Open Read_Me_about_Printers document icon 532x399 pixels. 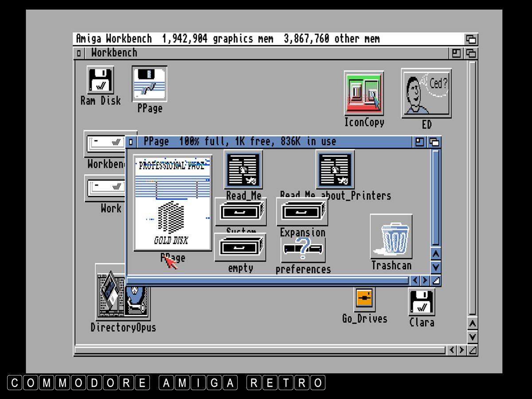coord(335,170)
